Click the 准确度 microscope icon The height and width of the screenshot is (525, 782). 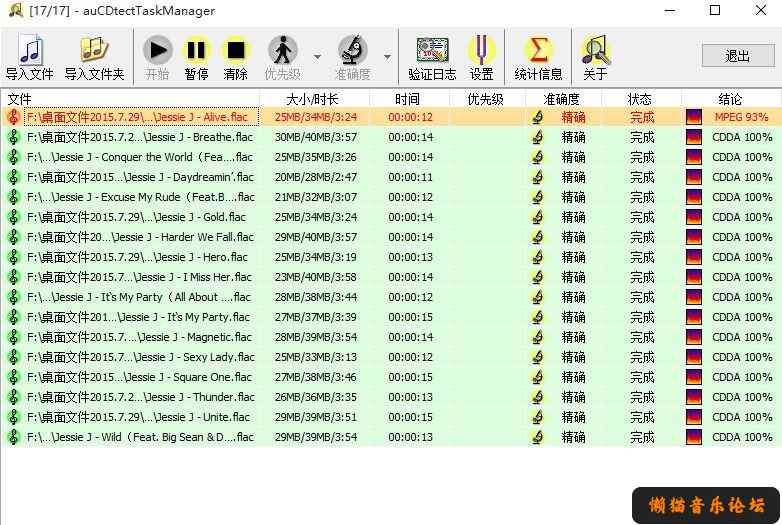coord(353,50)
